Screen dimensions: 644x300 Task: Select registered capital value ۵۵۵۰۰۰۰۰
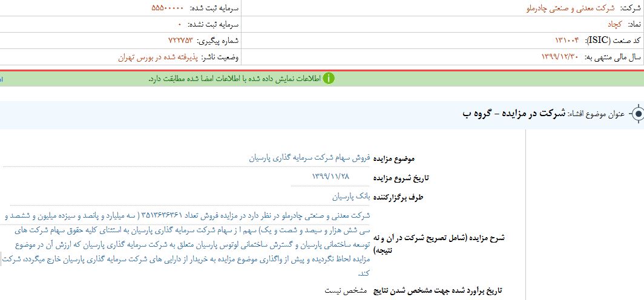click(168, 8)
